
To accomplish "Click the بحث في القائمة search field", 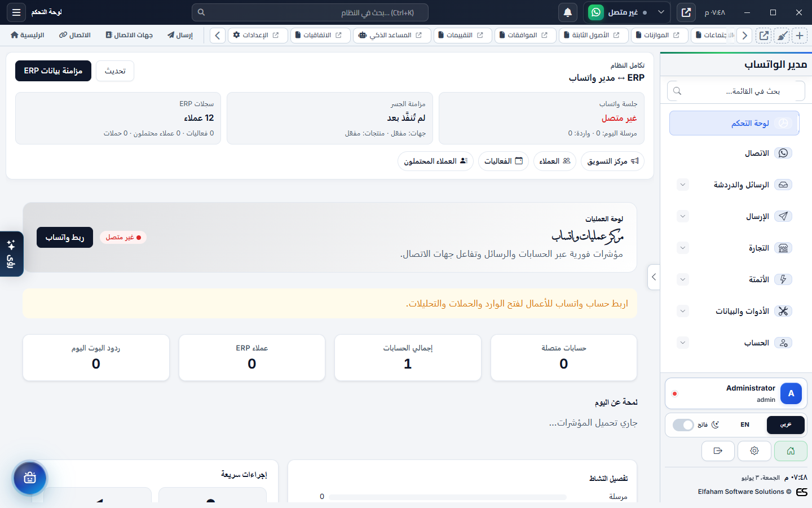I will (736, 91).
